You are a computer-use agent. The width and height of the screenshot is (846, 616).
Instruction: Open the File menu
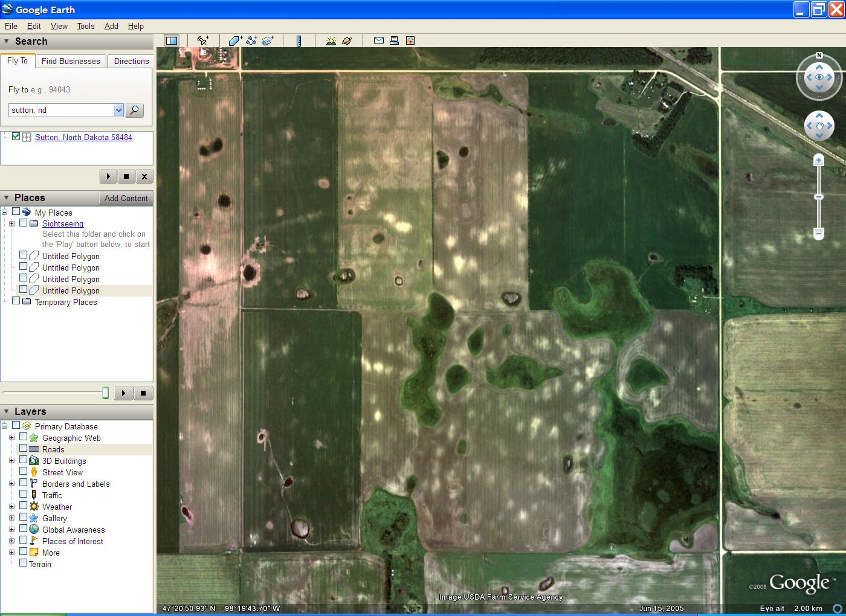coord(11,26)
